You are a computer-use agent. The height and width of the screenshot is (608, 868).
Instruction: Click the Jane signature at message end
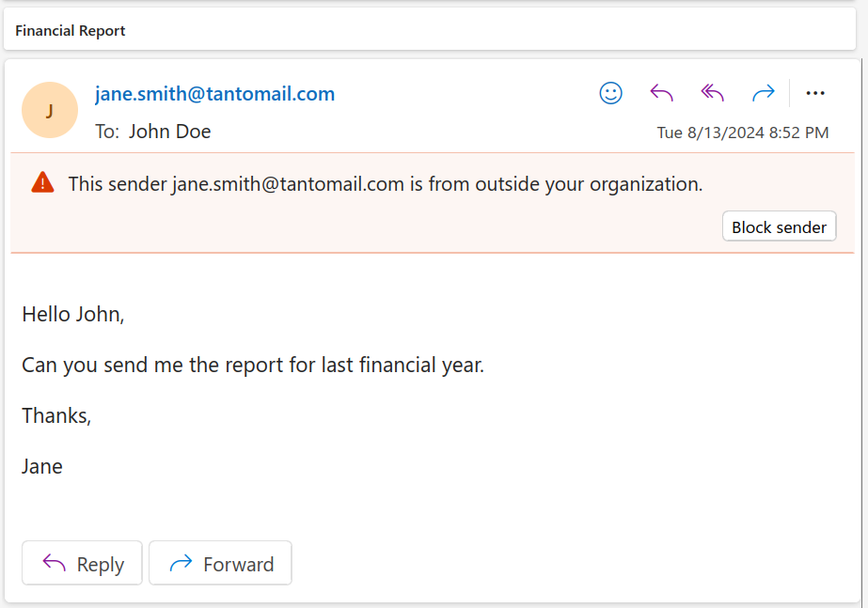pyautogui.click(x=42, y=466)
